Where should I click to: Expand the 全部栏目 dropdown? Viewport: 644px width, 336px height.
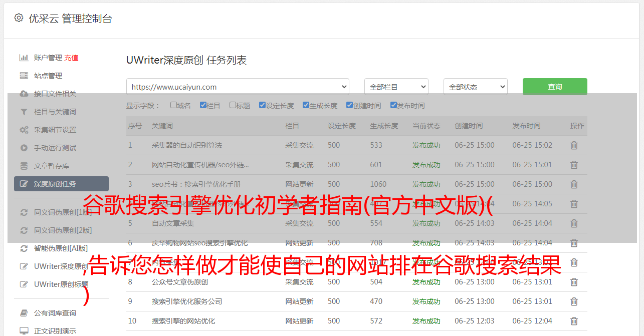pyautogui.click(x=396, y=87)
